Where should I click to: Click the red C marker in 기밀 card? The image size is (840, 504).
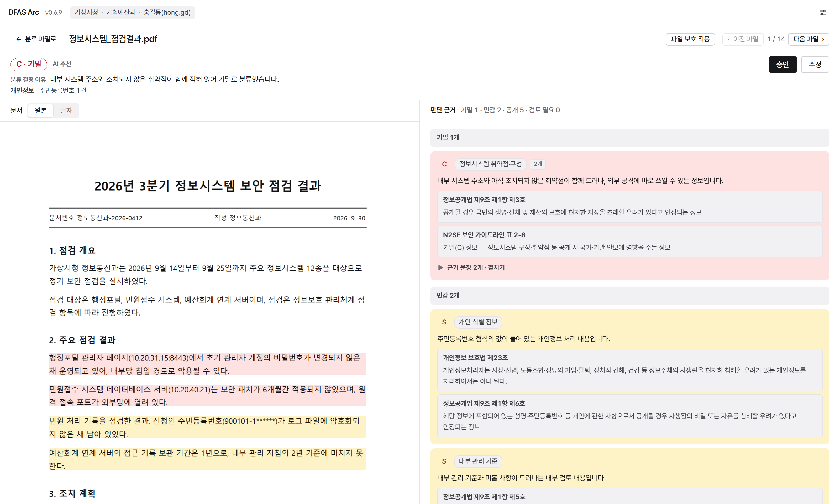click(x=444, y=164)
